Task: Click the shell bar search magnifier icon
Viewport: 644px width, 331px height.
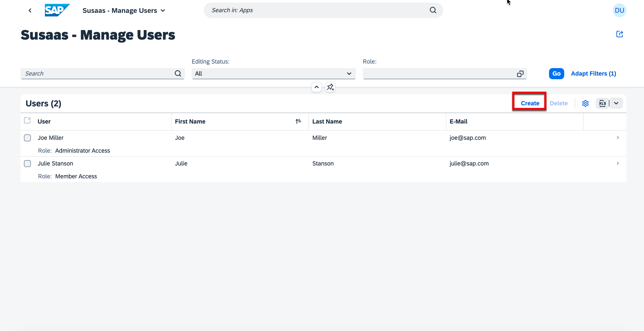Action: 433,10
